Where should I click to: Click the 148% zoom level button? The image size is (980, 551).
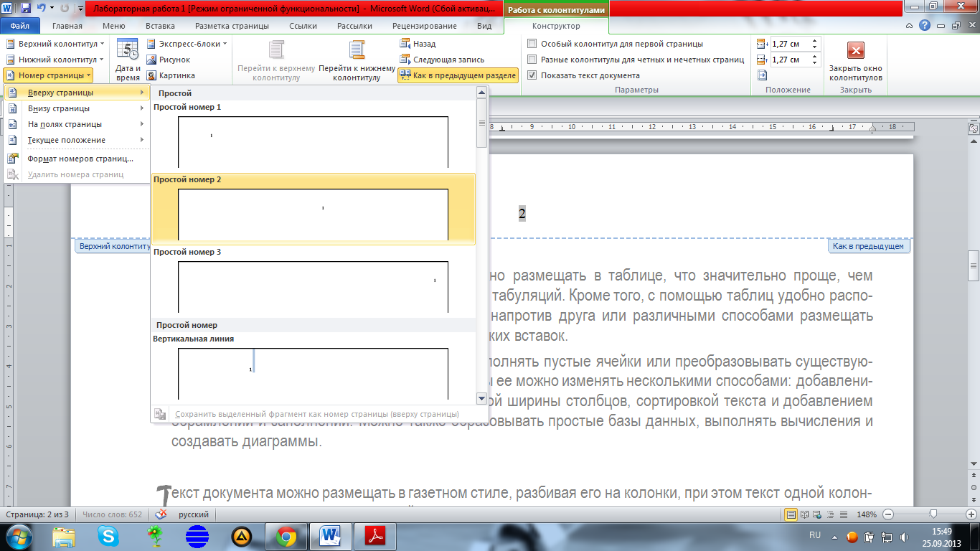(867, 514)
